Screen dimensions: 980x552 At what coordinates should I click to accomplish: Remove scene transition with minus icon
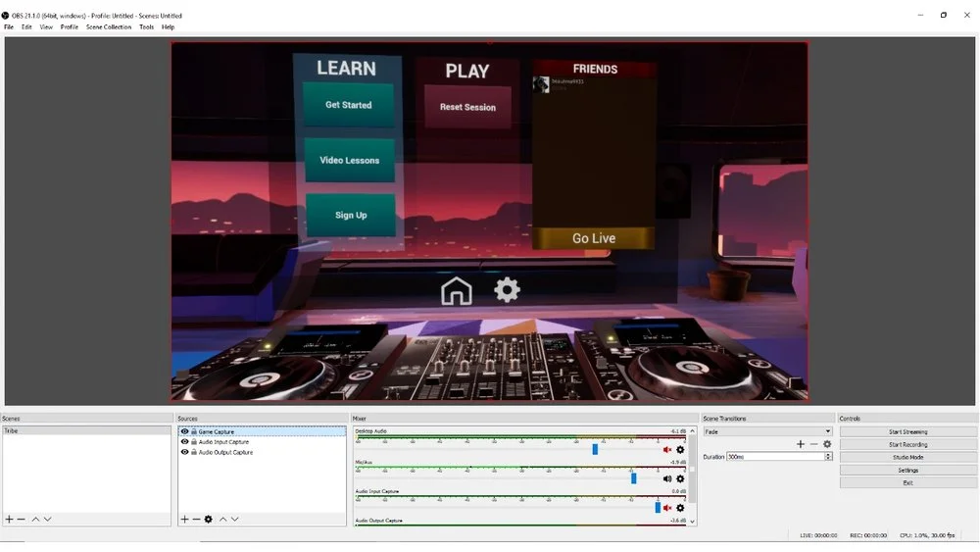pyautogui.click(x=813, y=444)
